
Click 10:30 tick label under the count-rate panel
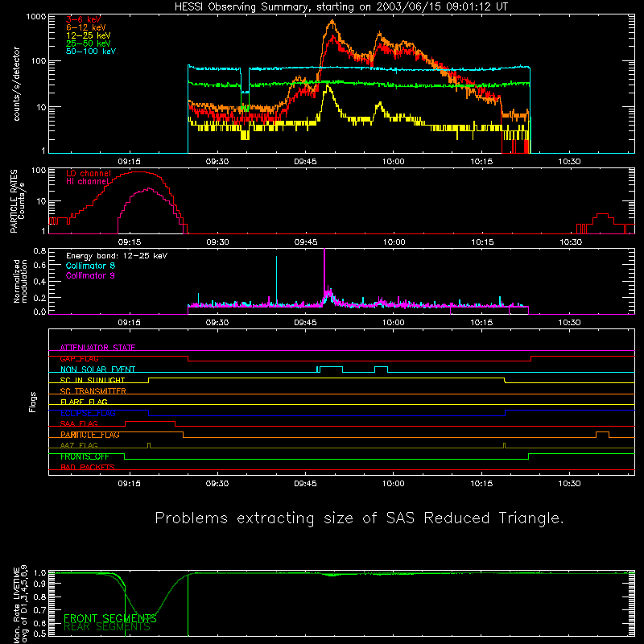(x=569, y=162)
